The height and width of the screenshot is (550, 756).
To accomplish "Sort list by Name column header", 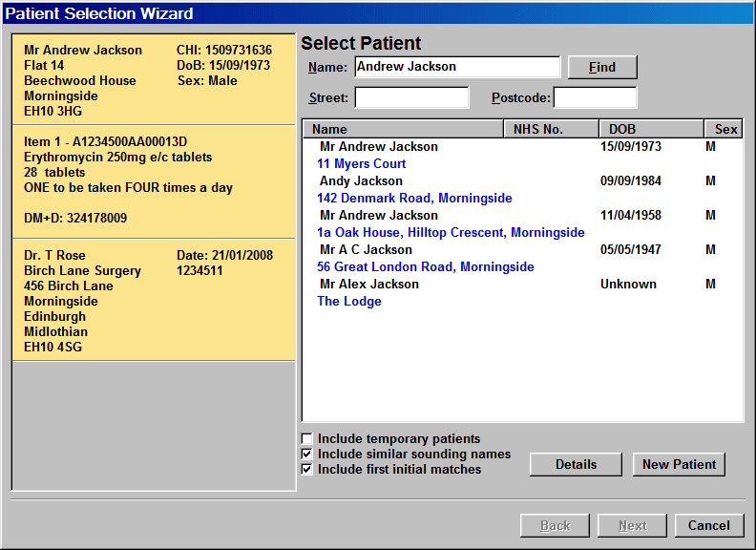I will click(402, 129).
